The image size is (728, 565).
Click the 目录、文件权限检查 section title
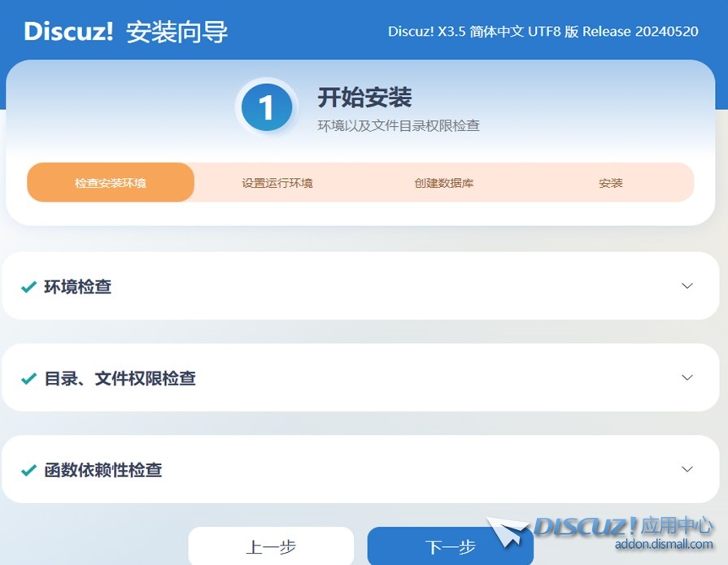(x=120, y=379)
